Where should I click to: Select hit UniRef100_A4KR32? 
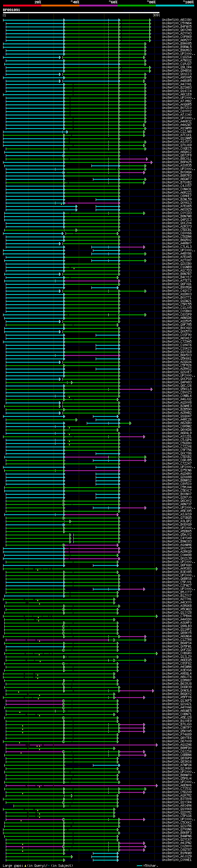(x=177, y=121)
